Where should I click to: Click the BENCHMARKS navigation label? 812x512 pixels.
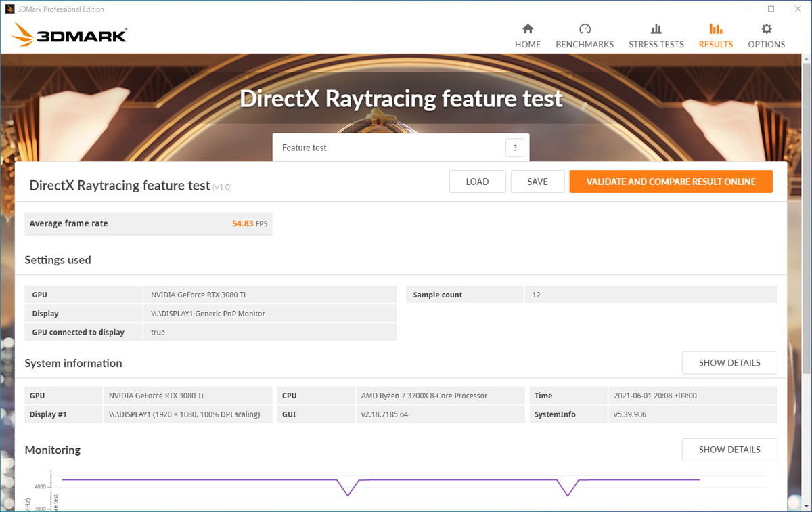585,45
